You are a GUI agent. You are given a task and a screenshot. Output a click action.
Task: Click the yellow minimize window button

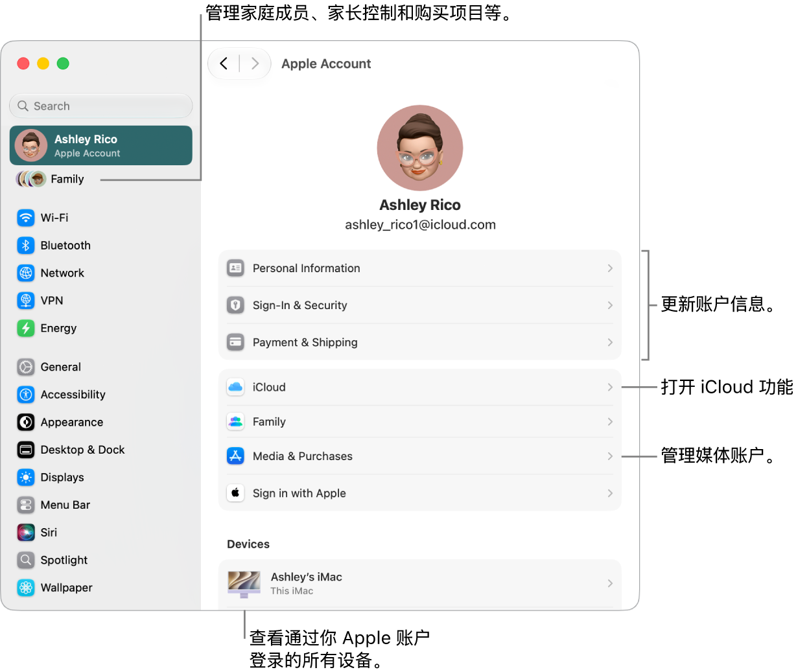(43, 64)
